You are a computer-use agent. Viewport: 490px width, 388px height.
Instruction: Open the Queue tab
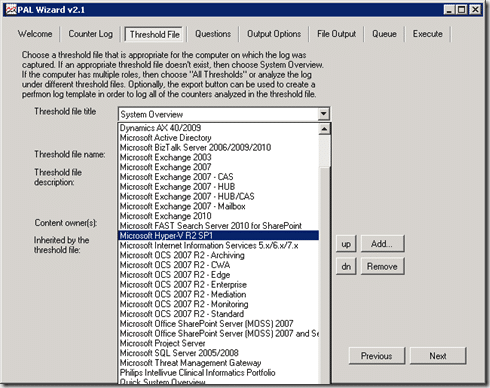[384, 34]
